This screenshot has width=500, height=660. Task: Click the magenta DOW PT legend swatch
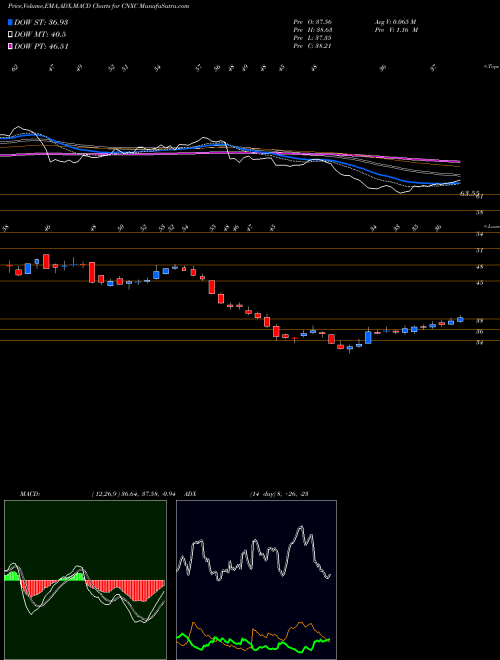pos(10,46)
